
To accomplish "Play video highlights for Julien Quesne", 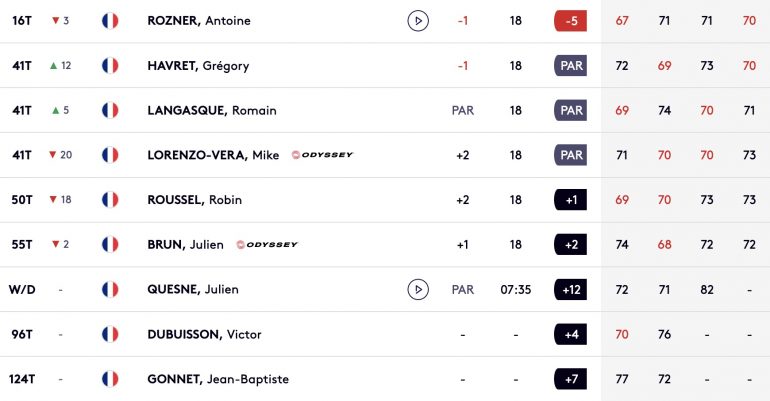I will coord(418,289).
